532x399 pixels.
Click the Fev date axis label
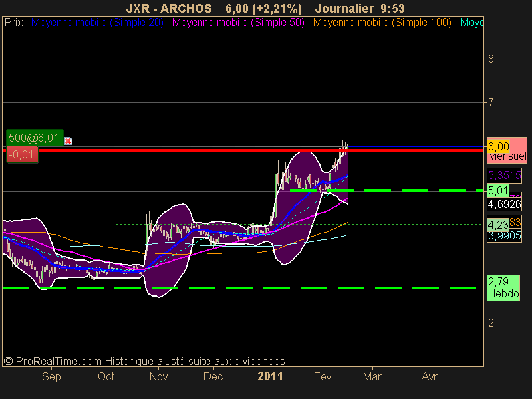[x=323, y=376]
